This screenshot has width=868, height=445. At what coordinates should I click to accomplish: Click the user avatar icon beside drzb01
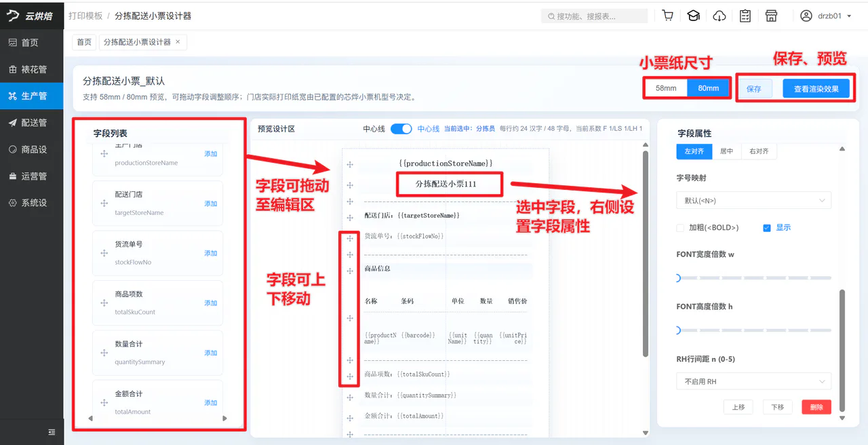point(806,16)
